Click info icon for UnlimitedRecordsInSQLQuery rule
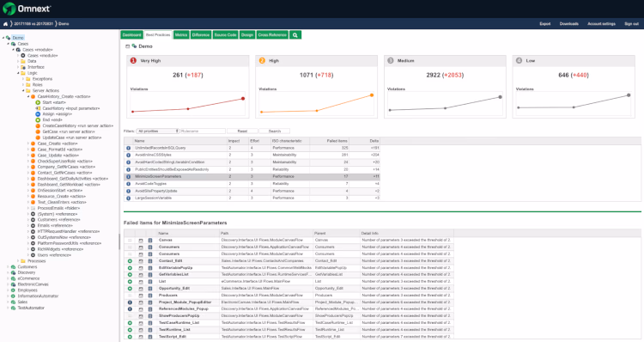 [x=128, y=148]
